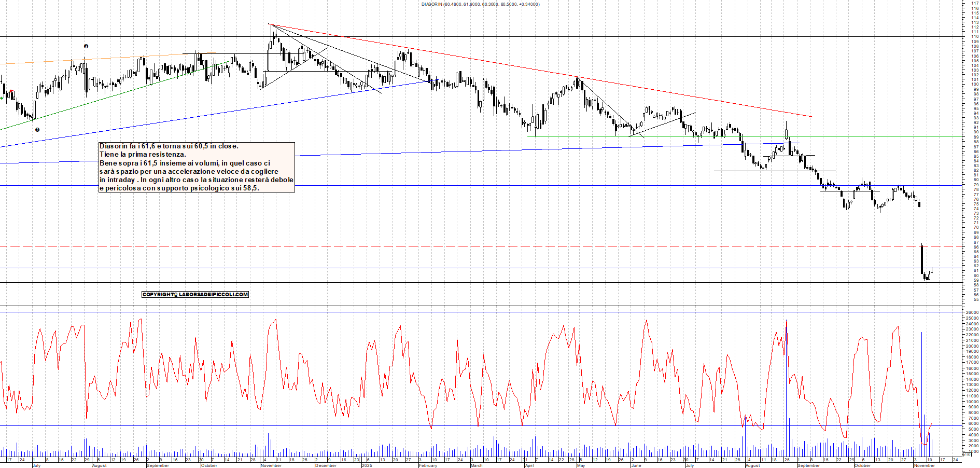The height and width of the screenshot is (468, 980).
Task: Click the circled number 2 marker
Action: tap(37, 129)
